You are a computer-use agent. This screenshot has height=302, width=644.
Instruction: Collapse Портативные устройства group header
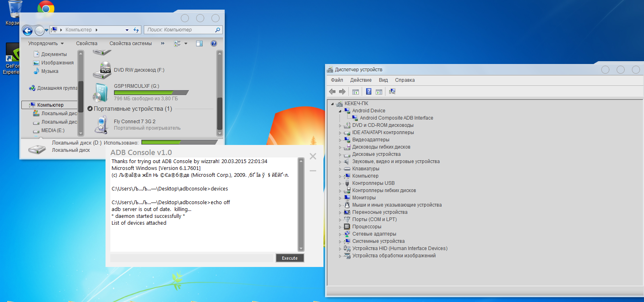(x=90, y=109)
